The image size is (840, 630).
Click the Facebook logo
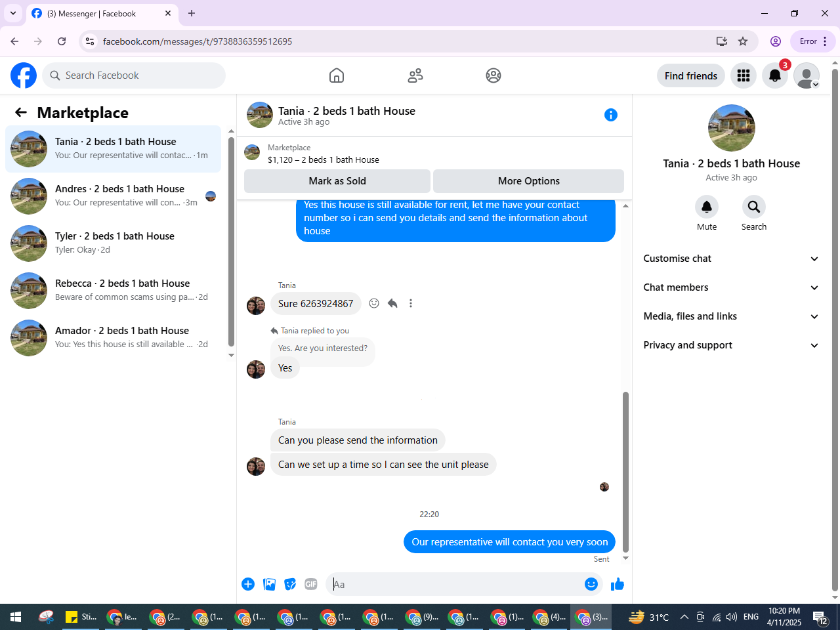24,75
